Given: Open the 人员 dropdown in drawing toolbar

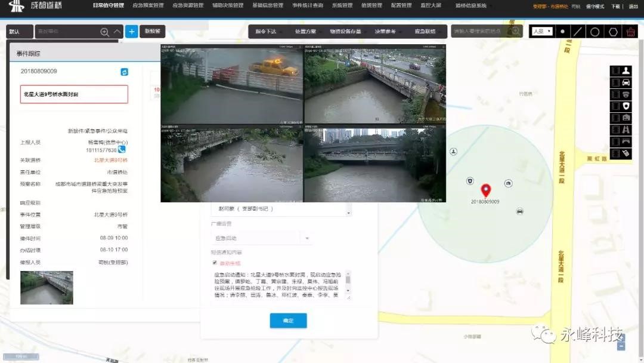Looking at the screenshot, I should pos(541,31).
